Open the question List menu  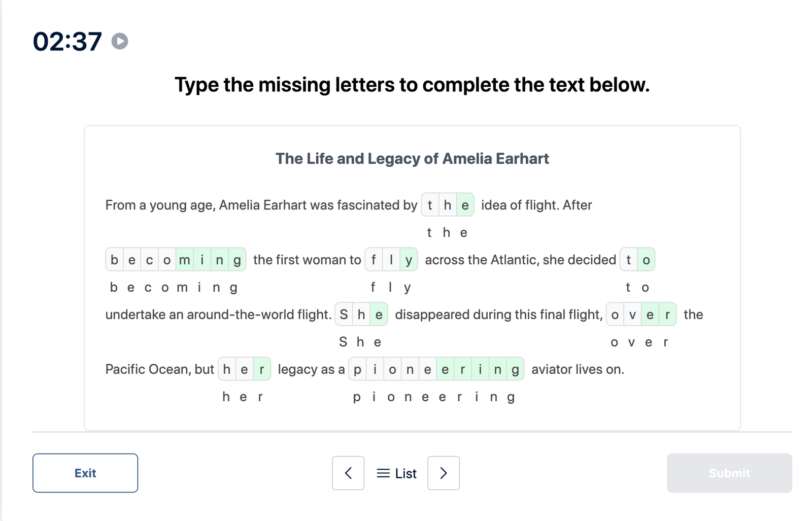pyautogui.click(x=397, y=473)
